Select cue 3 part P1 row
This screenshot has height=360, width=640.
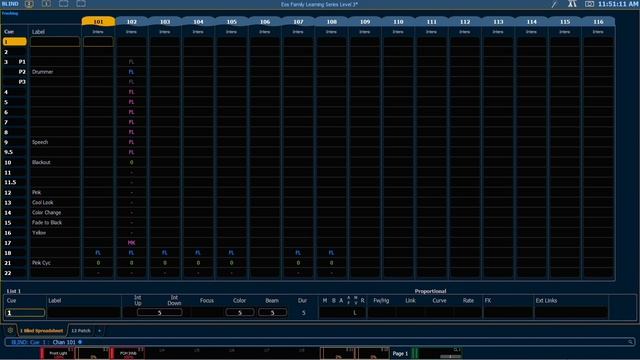15,62
